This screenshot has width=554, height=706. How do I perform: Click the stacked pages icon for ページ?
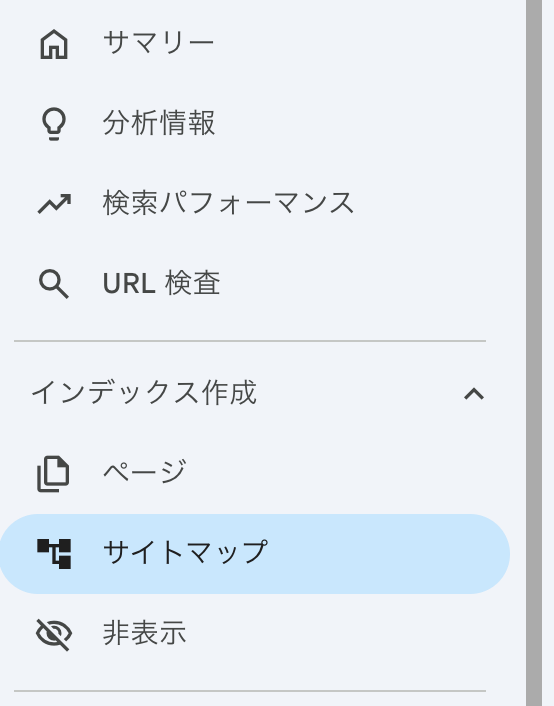pos(53,474)
